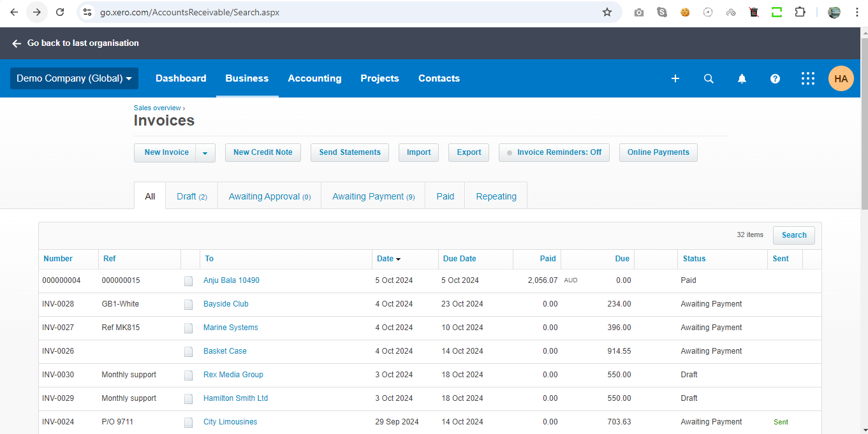The height and width of the screenshot is (434, 868).
Task: Open the browser extensions puzzle icon
Action: (800, 12)
